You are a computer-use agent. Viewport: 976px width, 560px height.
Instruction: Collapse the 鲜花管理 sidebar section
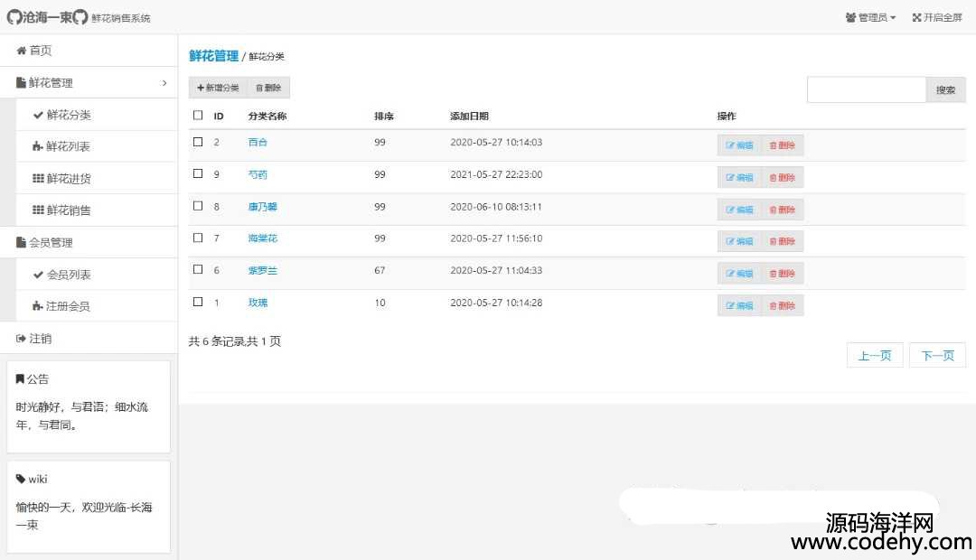click(89, 83)
